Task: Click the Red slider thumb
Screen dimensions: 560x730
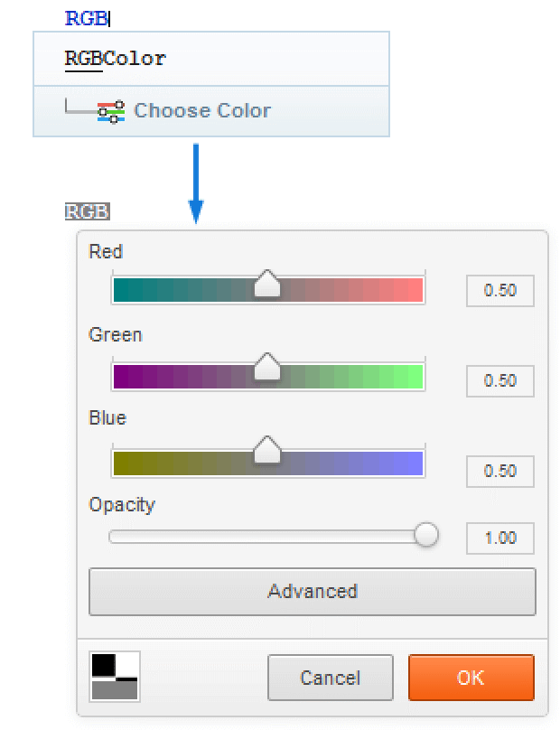Action: (267, 284)
